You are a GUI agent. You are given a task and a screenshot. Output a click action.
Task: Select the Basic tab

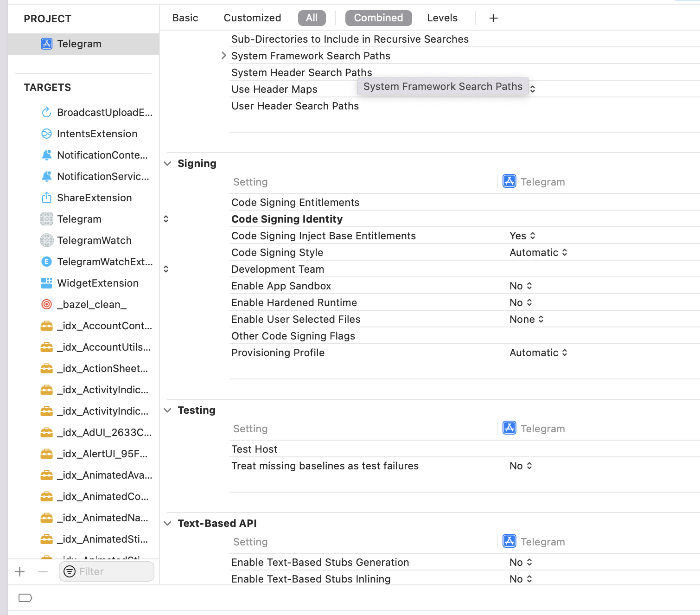coord(185,18)
